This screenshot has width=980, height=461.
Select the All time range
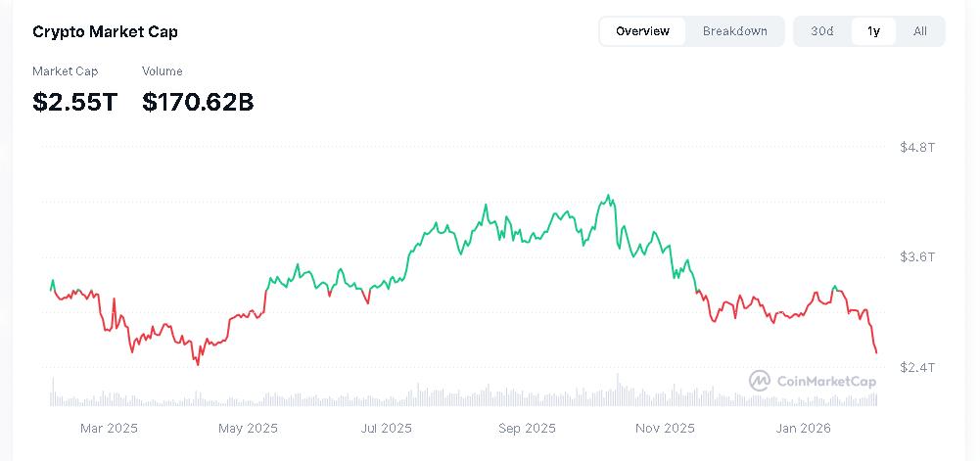tap(920, 31)
